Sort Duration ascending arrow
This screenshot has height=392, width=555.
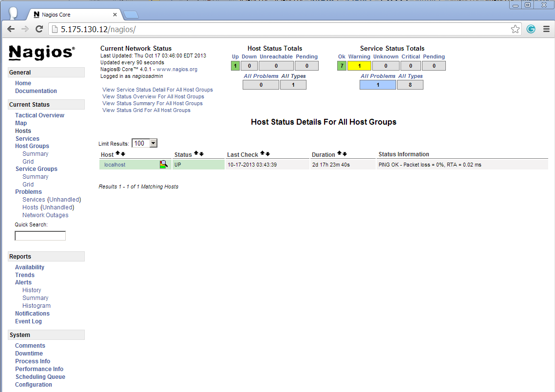point(339,153)
